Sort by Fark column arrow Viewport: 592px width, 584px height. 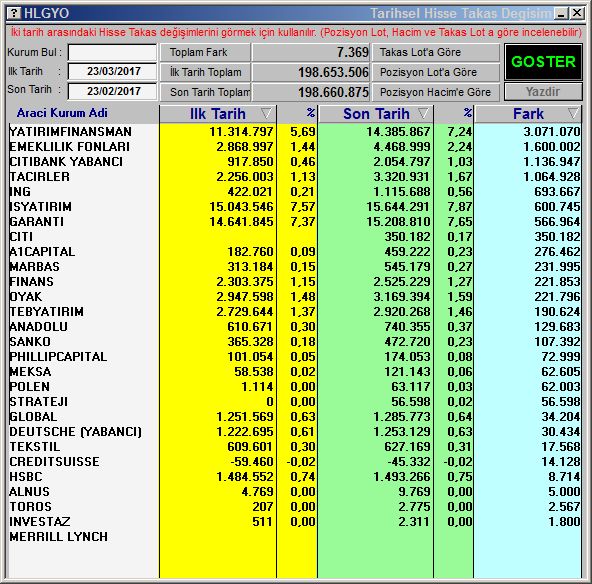(x=573, y=113)
